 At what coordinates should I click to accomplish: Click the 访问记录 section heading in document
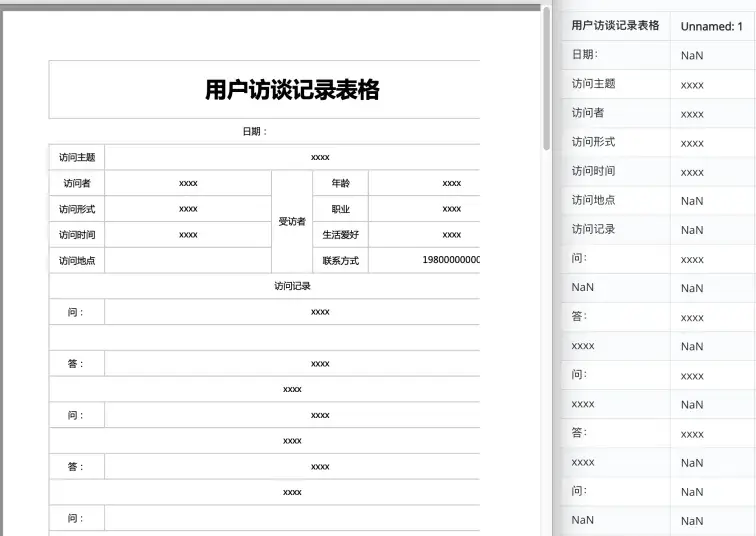pyautogui.click(x=292, y=286)
